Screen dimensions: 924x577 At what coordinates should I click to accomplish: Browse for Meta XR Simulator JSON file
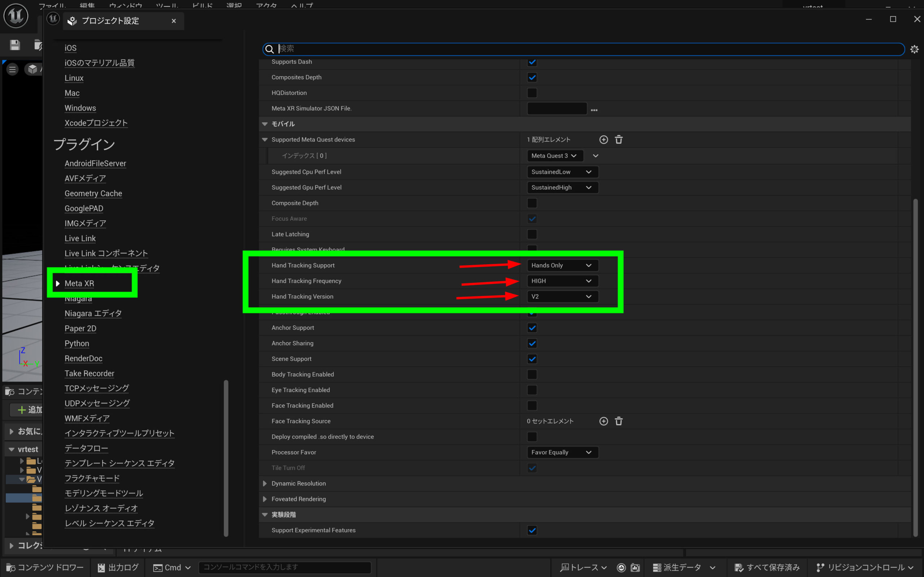click(594, 110)
